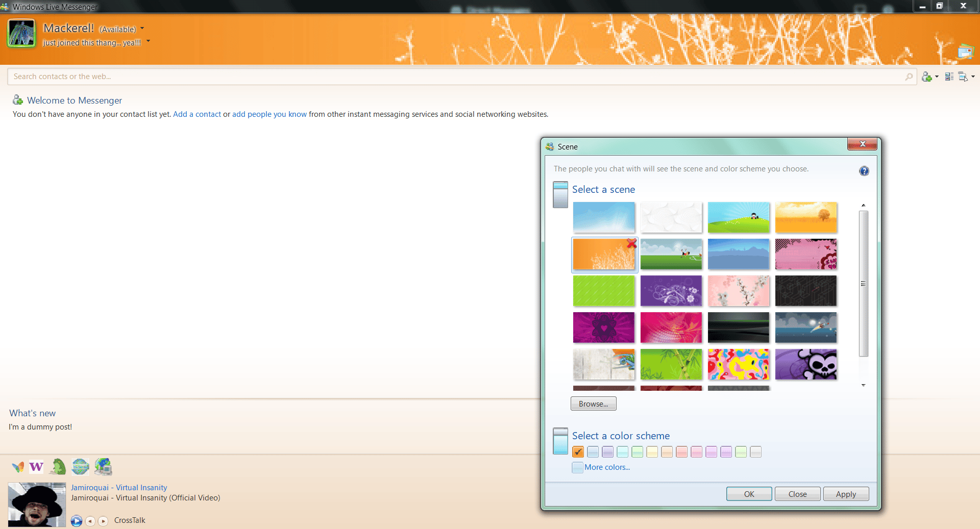
Task: Choose the light yellow color scheme swatch
Action: [652, 452]
